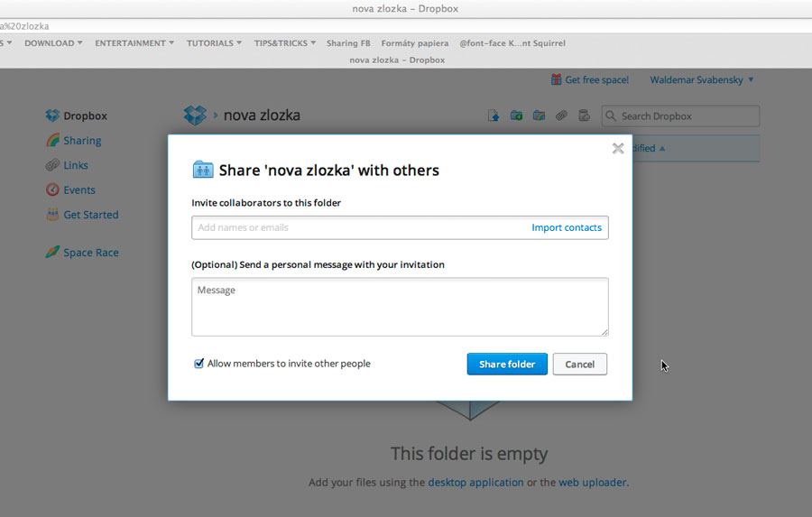This screenshot has width=812, height=517.
Task: Expand the TIPS&TRICKS bookmarks folder
Action: tap(285, 43)
